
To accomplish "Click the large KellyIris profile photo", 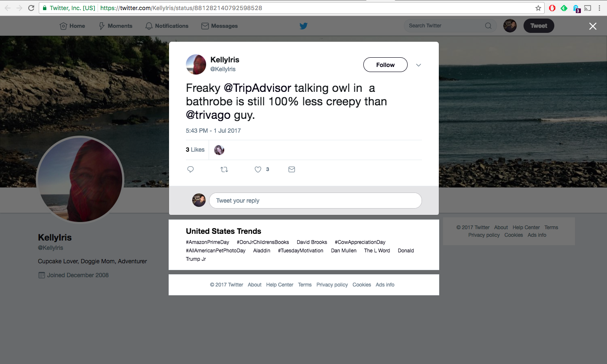I will [x=80, y=180].
